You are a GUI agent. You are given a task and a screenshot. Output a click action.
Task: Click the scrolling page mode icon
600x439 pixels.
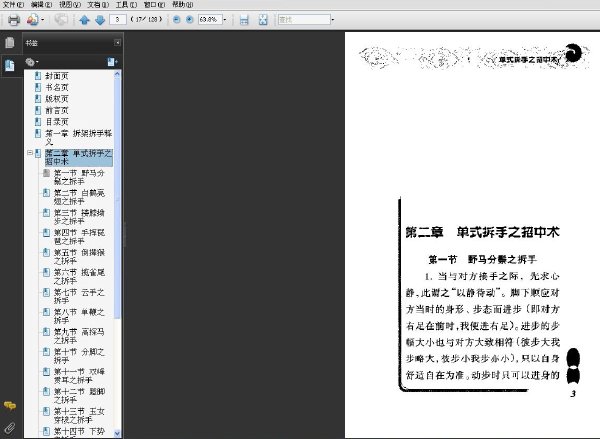point(244,20)
